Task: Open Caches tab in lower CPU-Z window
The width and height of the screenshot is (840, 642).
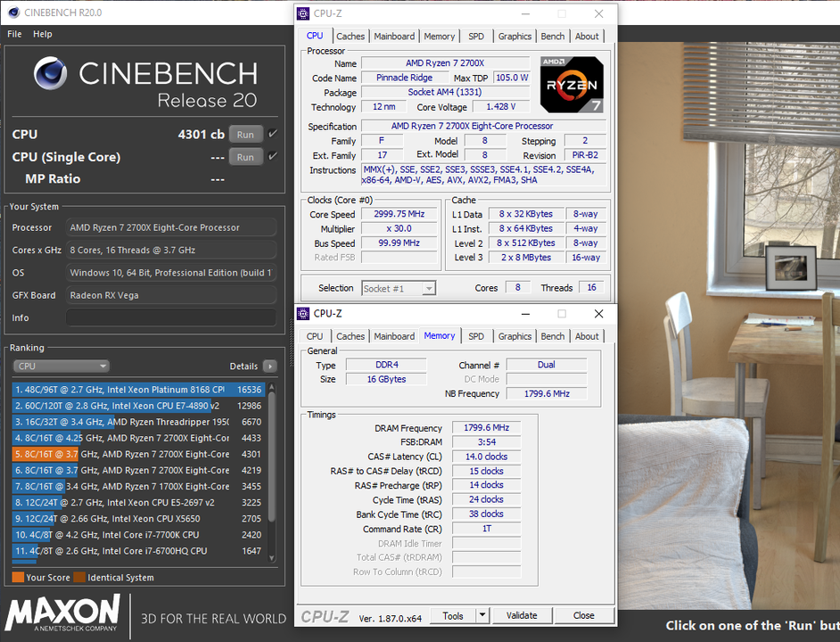Action: (x=350, y=336)
